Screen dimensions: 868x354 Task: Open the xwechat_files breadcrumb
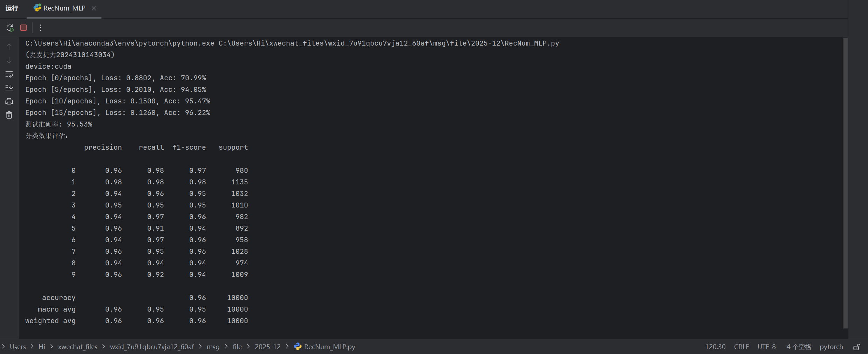[x=78, y=347]
